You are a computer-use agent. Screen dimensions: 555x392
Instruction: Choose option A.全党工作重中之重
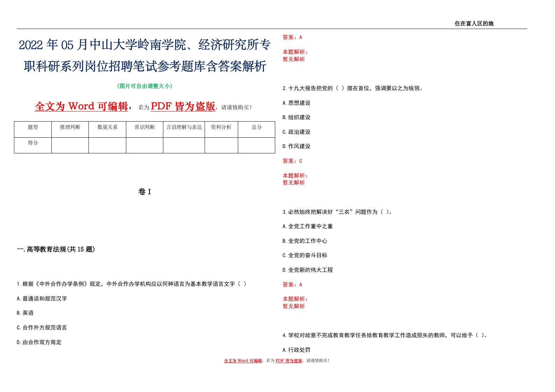tap(308, 226)
